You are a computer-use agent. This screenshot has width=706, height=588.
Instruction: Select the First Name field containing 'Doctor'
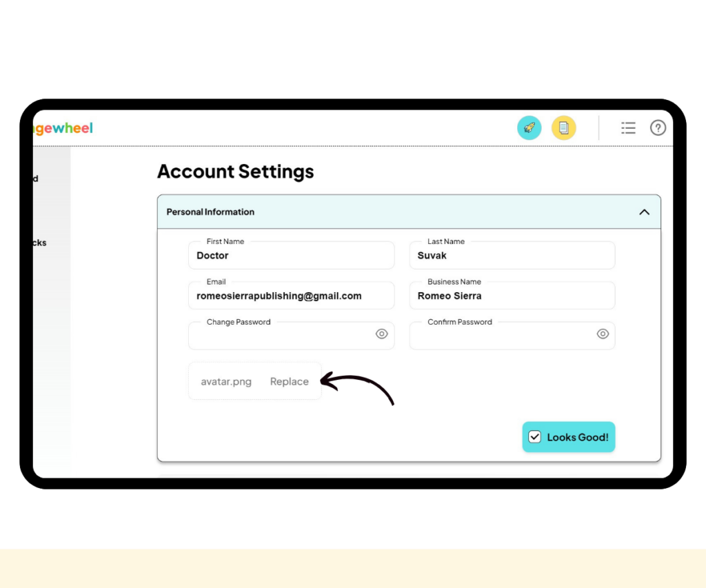click(291, 255)
